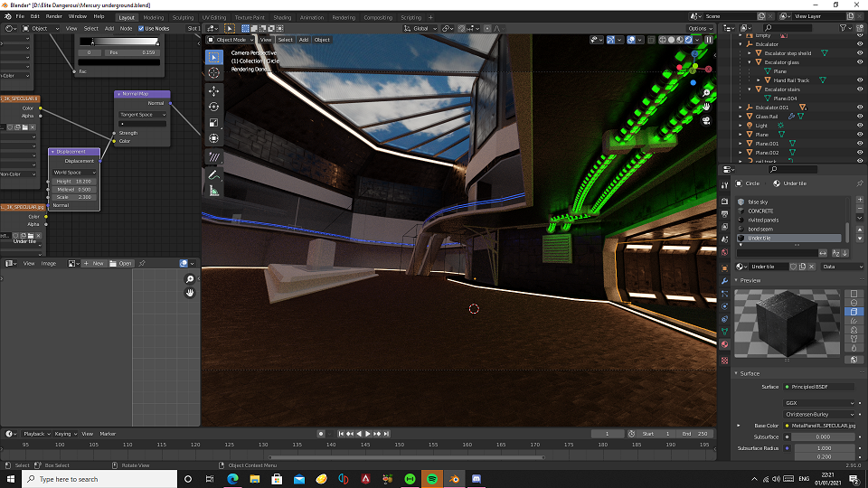Pick the Scale tool
The image size is (868, 488).
click(x=213, y=123)
